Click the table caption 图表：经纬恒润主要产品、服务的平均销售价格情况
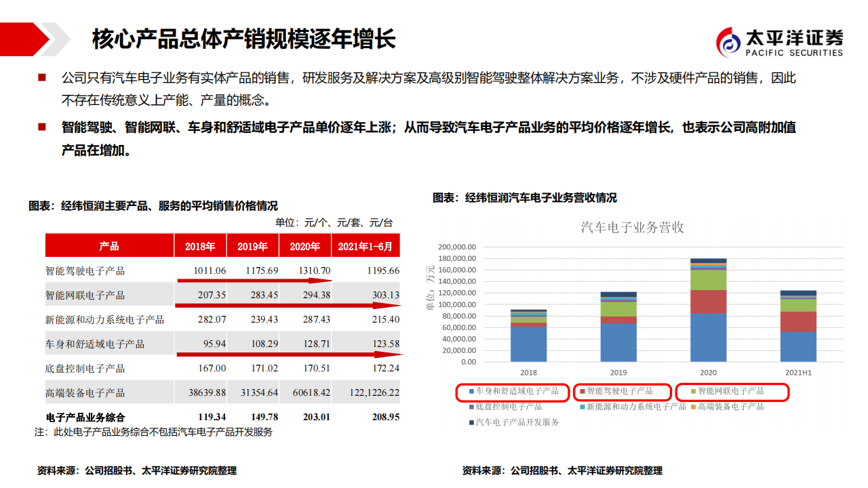 pyautogui.click(x=153, y=206)
